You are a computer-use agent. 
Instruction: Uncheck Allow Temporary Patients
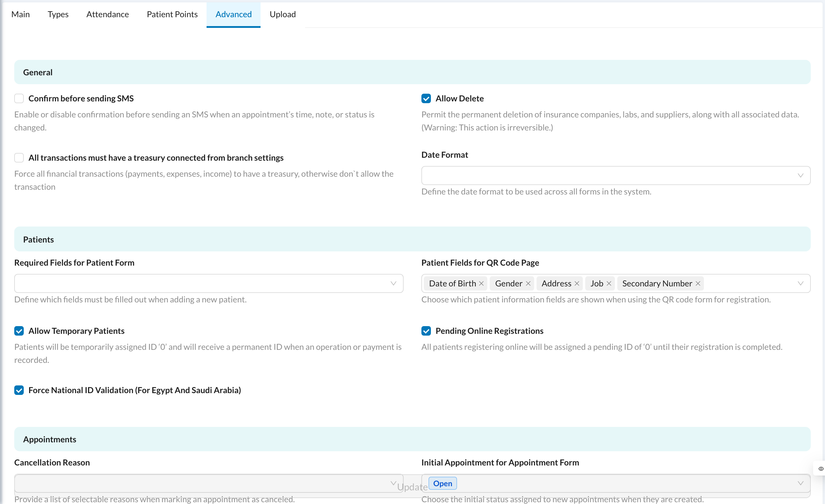click(19, 331)
